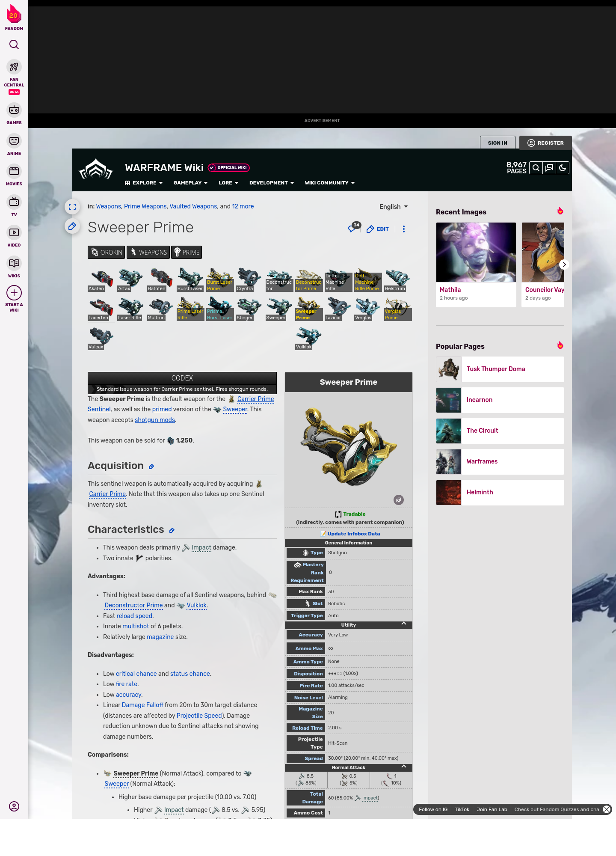Select the Prime tab button
Screen dimensions: 616x856
click(187, 253)
